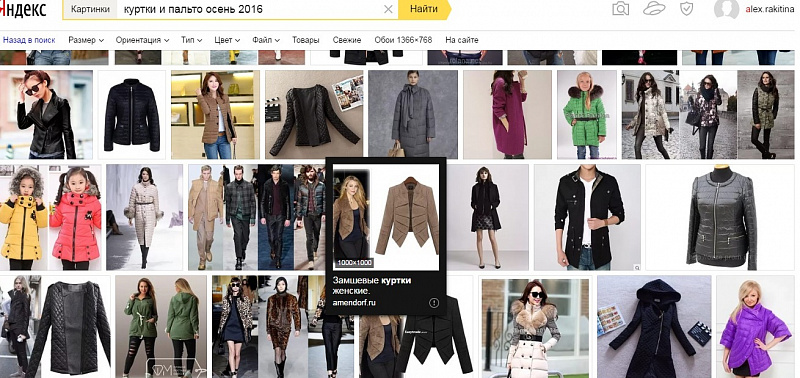Viewport: 800px width, 378px height.
Task: Expand the Размер filter dropdown
Action: (x=86, y=40)
